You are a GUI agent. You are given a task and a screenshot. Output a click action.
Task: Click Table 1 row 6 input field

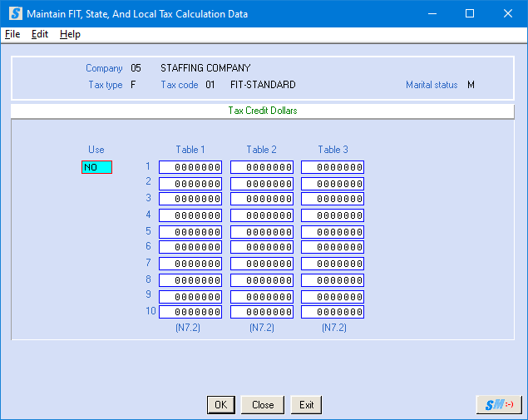pyautogui.click(x=190, y=247)
